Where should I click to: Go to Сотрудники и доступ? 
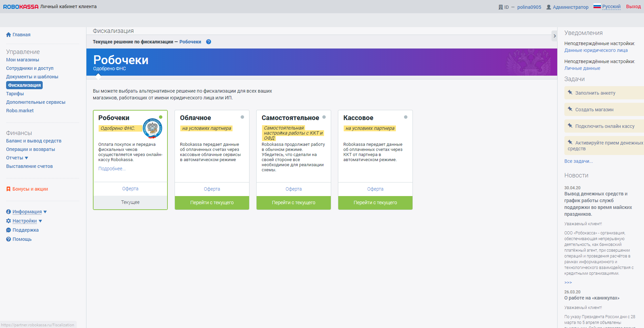click(30, 68)
